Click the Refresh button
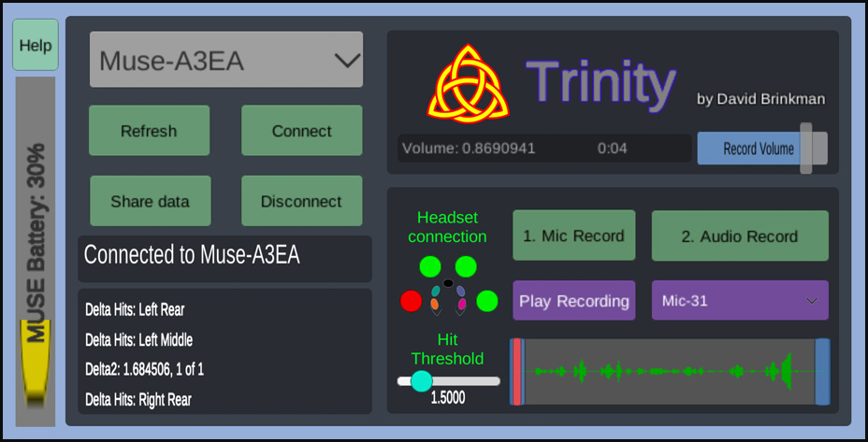The width and height of the screenshot is (868, 442). (x=149, y=131)
